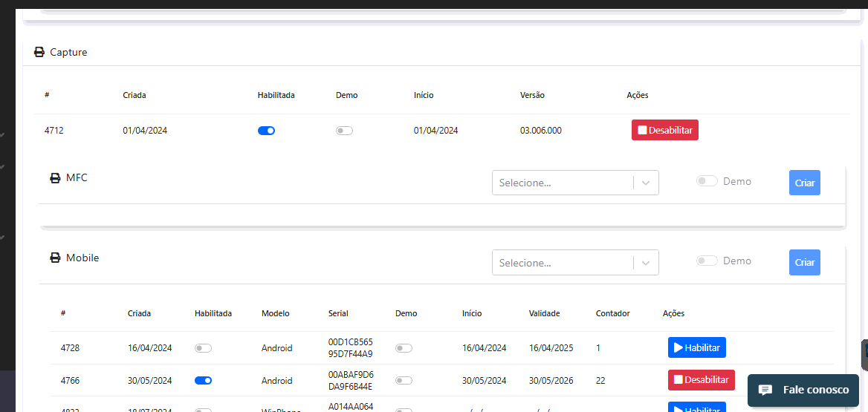Screen dimensions: 868x412
Task: Click Criar button in Mobile section
Action: point(804,263)
